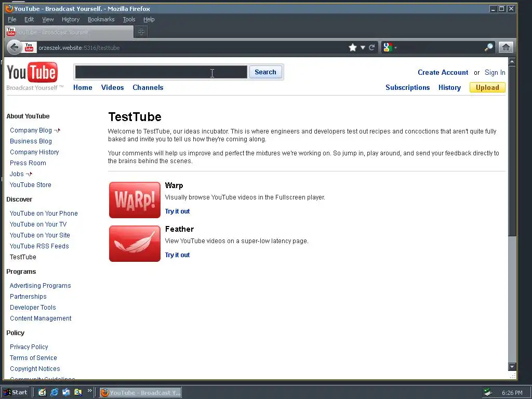Click the 6:26 PM taskbar clock

click(x=512, y=393)
